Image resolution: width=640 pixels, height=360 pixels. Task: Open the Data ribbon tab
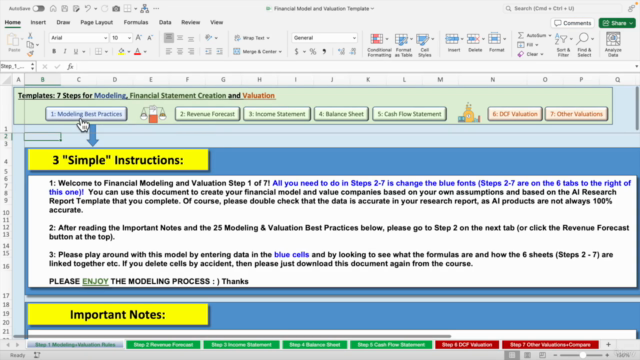165,22
